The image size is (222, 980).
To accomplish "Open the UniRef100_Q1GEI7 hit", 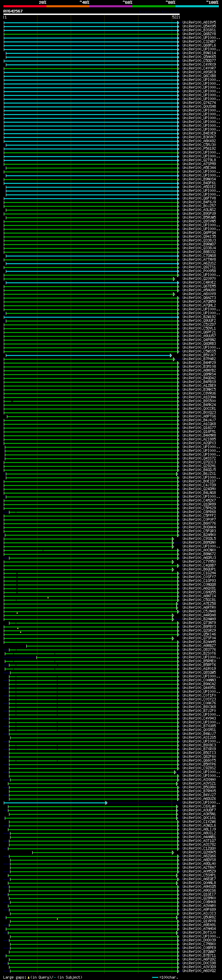I will [x=199, y=894].
